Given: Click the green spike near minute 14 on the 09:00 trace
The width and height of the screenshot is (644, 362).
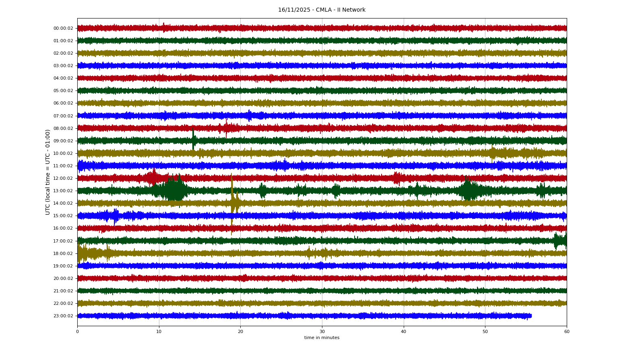Looking at the screenshot, I should click(x=194, y=140).
